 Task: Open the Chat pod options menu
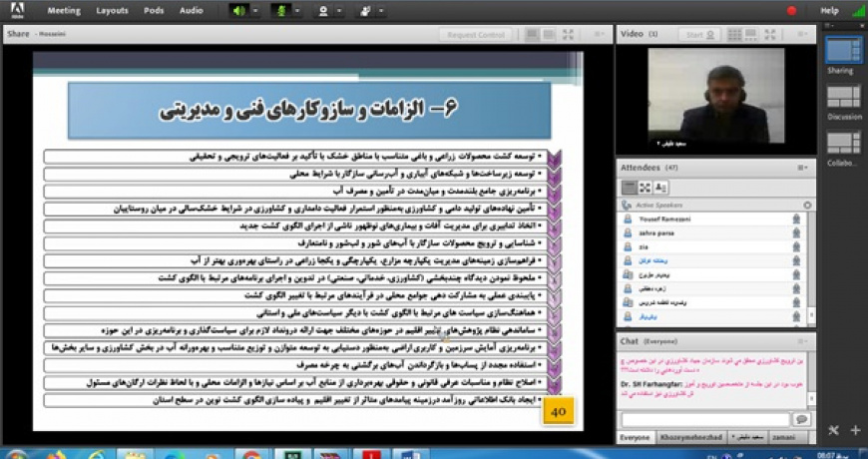[x=803, y=341]
